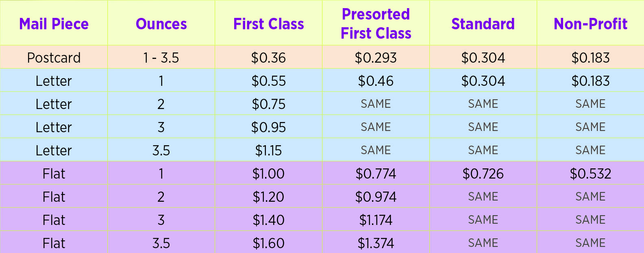
Task: Click the Flat $1.00 First Class price
Action: [269, 174]
